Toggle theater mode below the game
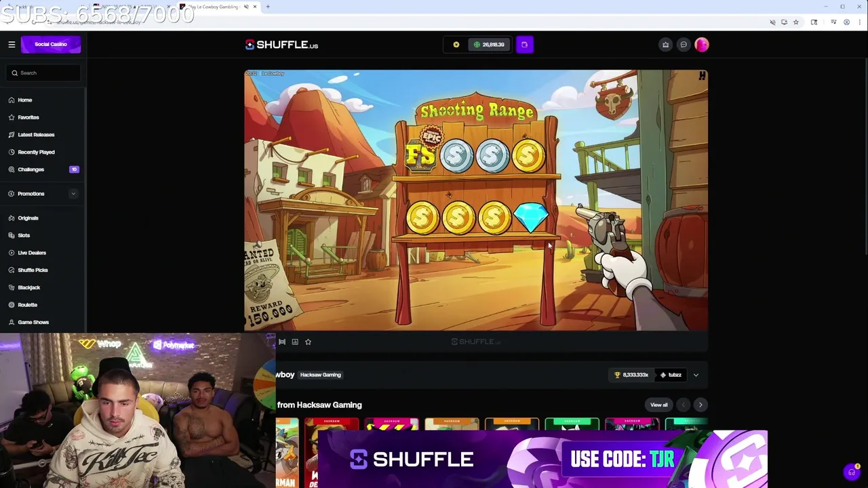Viewport: 868px width, 488px height. coord(282,342)
